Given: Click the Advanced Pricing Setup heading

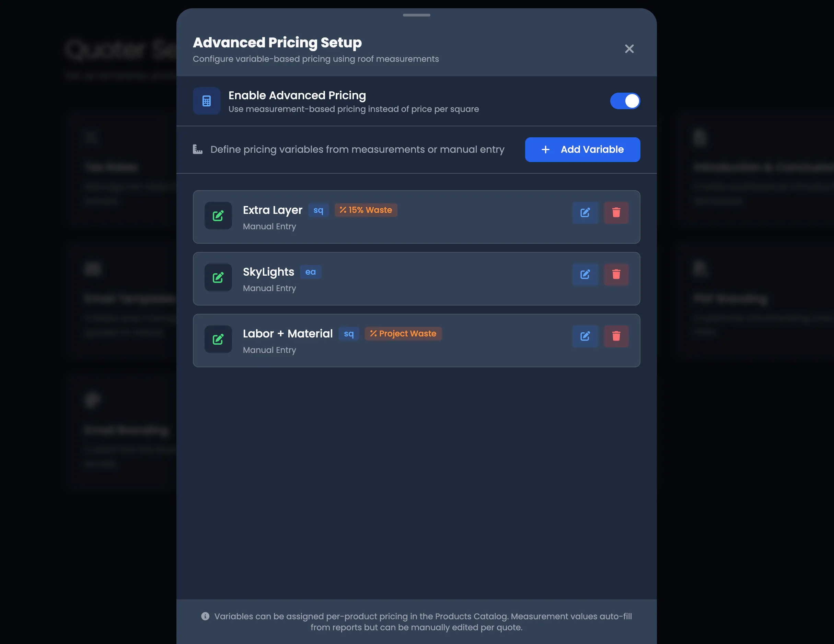Looking at the screenshot, I should click(277, 43).
